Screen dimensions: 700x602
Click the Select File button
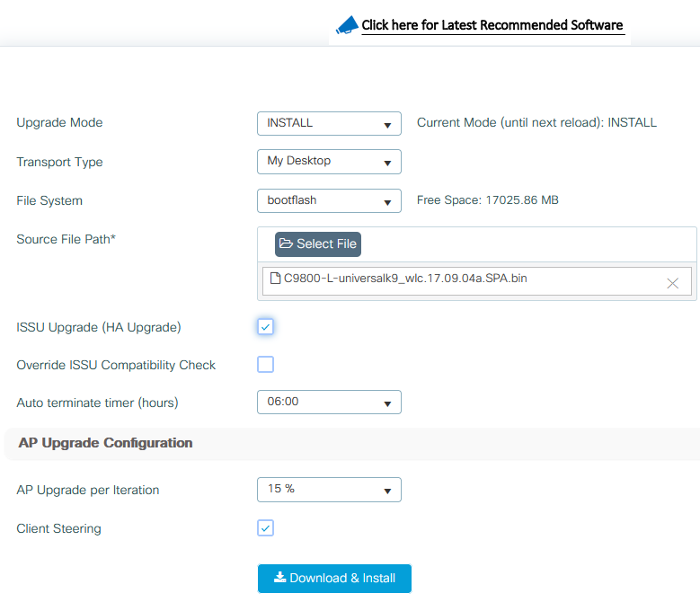[x=318, y=244]
